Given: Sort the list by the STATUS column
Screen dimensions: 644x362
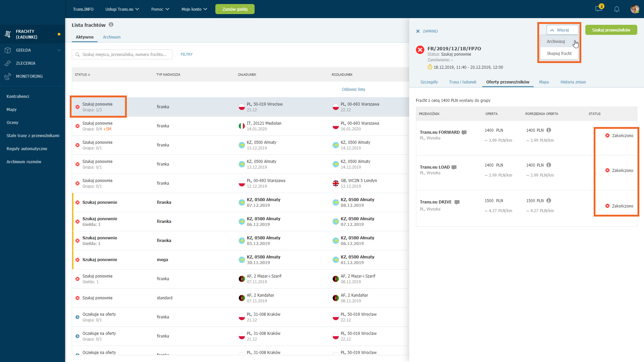Looking at the screenshot, I should point(83,75).
